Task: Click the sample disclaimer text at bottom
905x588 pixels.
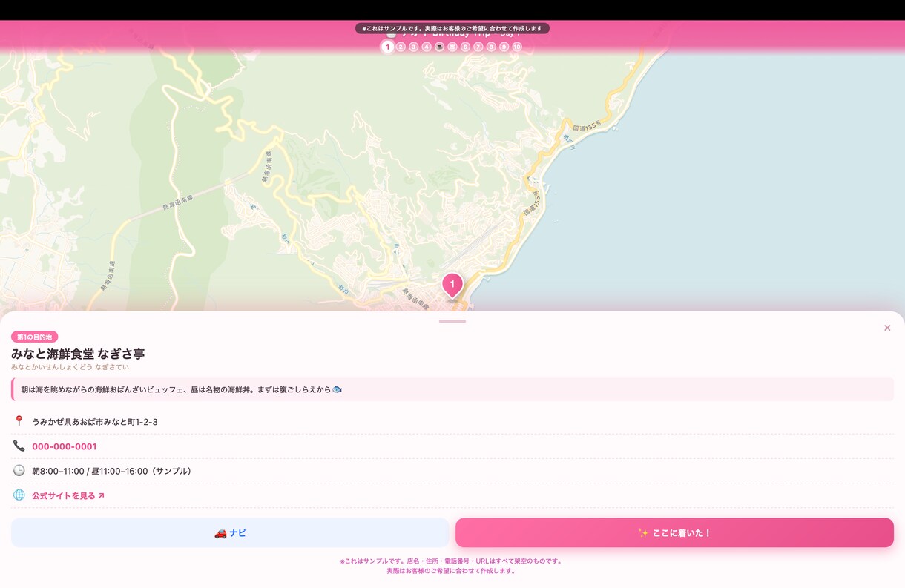Action: point(452,566)
